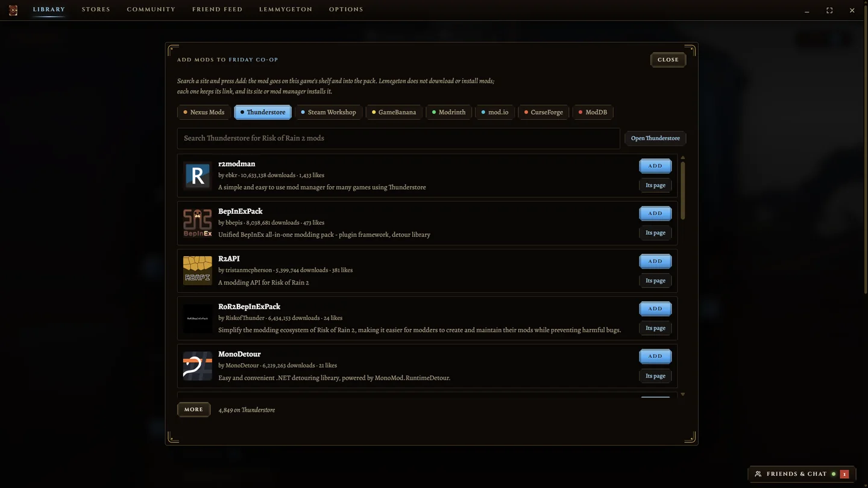Open r2modman's "Its page" link
The width and height of the screenshot is (868, 488).
pyautogui.click(x=655, y=185)
